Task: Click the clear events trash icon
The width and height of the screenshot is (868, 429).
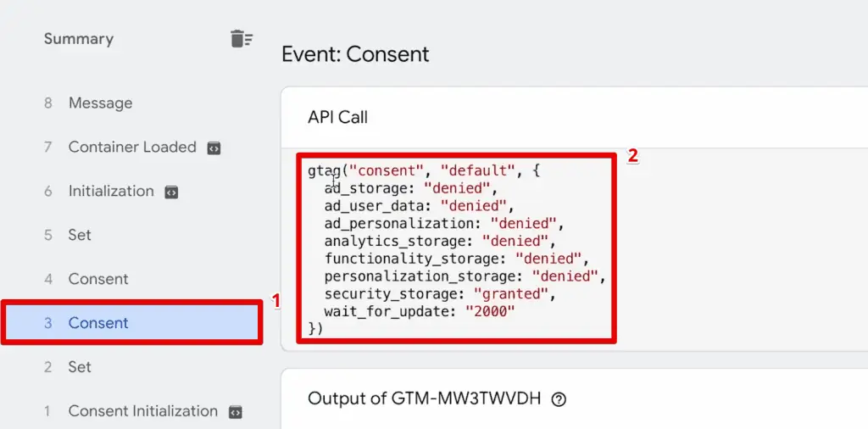Action: tap(242, 39)
